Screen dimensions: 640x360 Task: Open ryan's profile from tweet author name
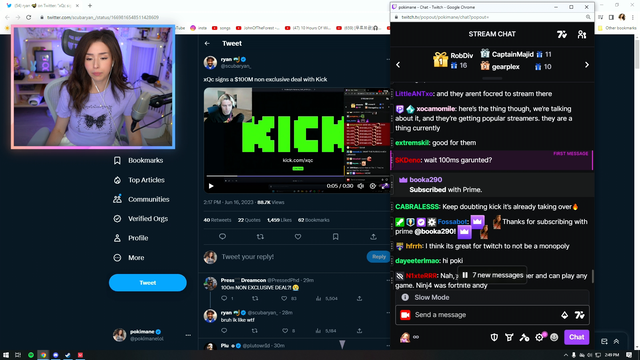tap(226, 59)
